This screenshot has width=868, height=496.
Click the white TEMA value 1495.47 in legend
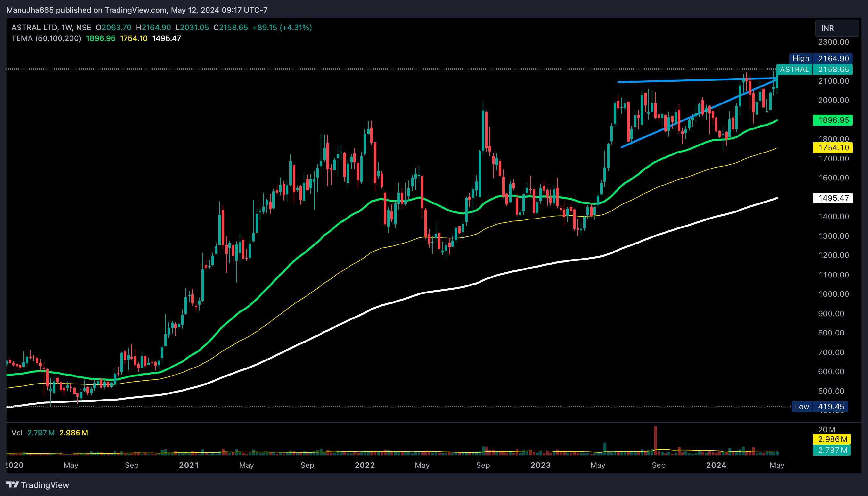[x=167, y=38]
